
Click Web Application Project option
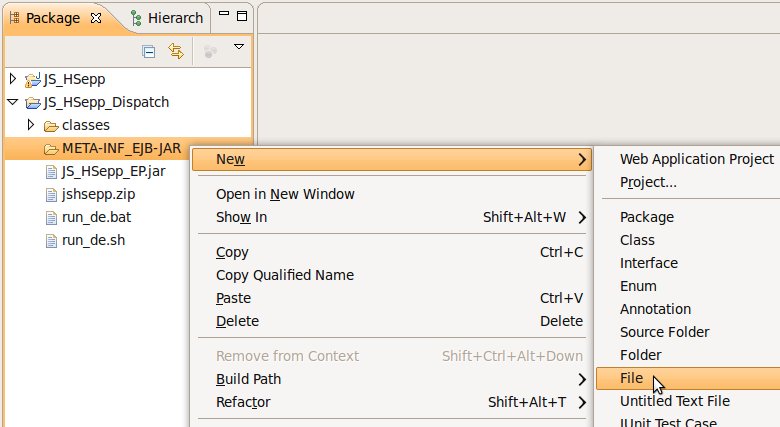696,159
